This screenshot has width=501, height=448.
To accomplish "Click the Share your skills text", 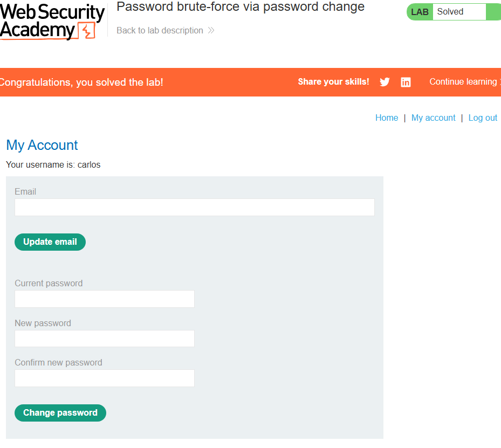I will coord(334,82).
